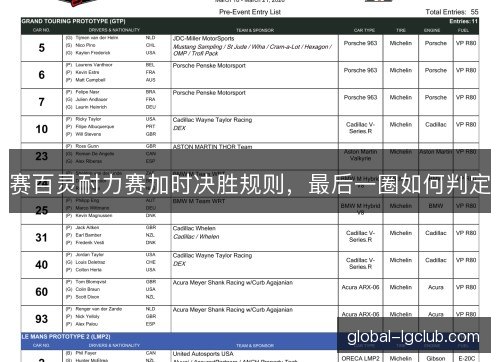
Task: Click driver name 'Felipe Nasr'
Action: [87, 92]
